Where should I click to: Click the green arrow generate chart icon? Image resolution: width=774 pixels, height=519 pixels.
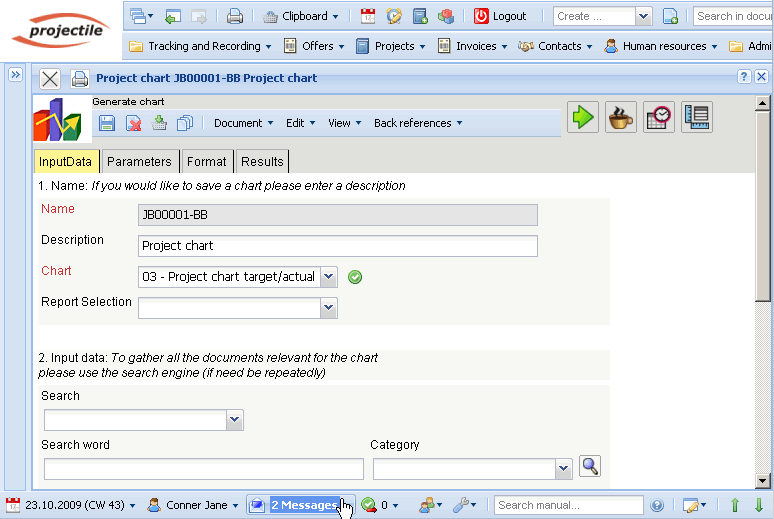pos(582,117)
